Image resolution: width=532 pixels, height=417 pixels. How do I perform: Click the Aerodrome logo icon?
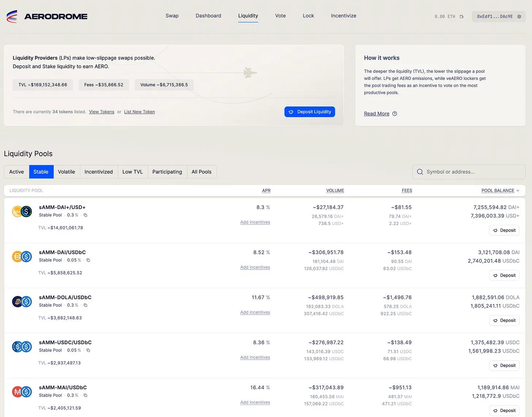(x=12, y=16)
